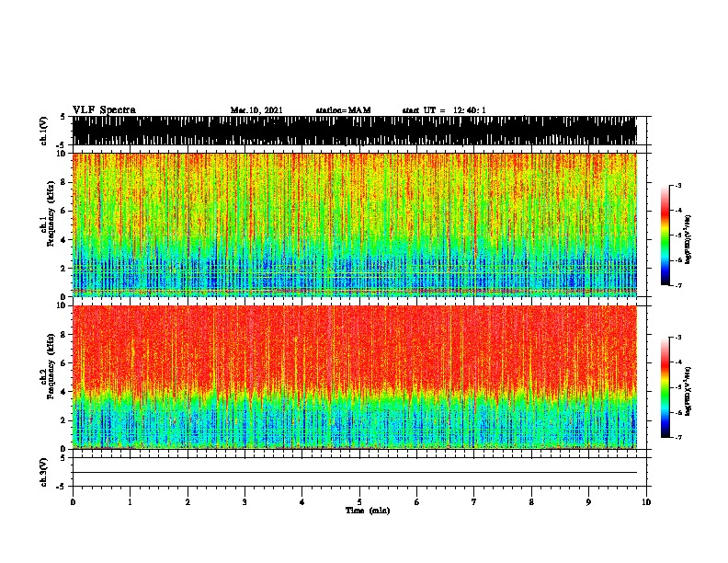Click the log(PSD) units label beside ch.1 colorbar
Viewport: 728px width, 563px height.
click(x=688, y=239)
